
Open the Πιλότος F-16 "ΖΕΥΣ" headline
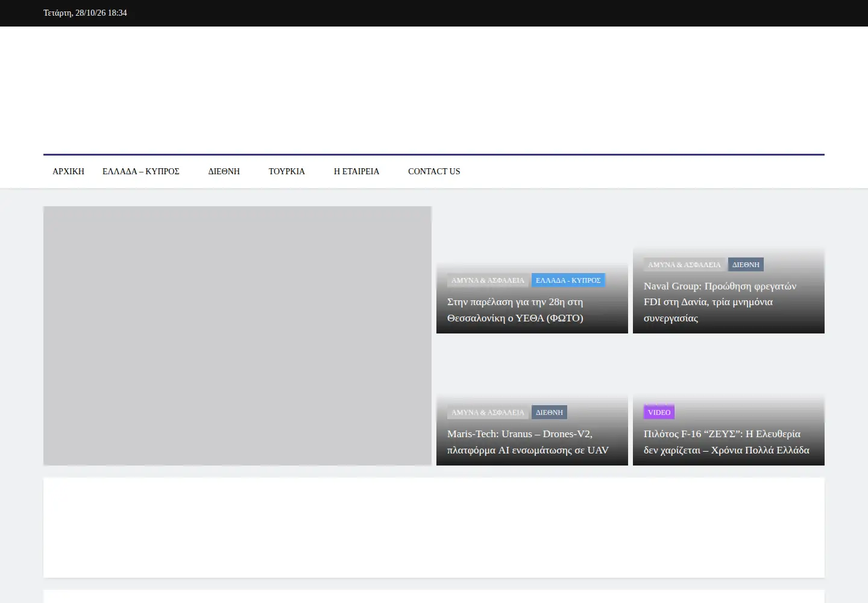click(726, 442)
